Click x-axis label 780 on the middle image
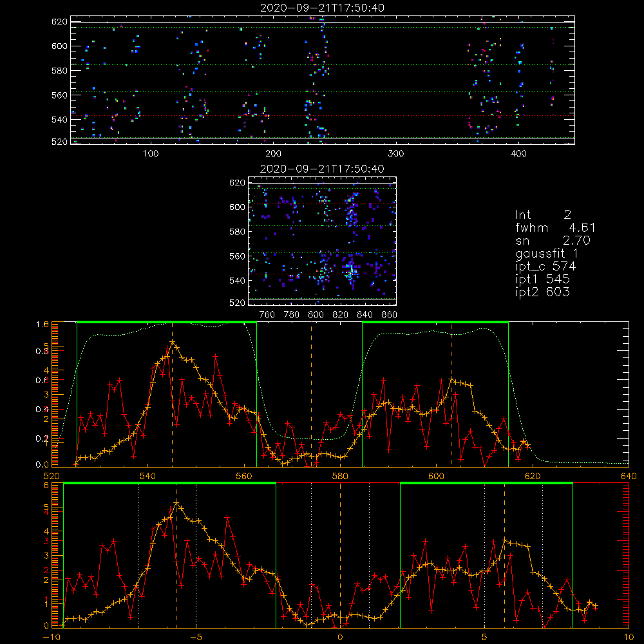Screen dimensions: 644x644 coord(292,315)
